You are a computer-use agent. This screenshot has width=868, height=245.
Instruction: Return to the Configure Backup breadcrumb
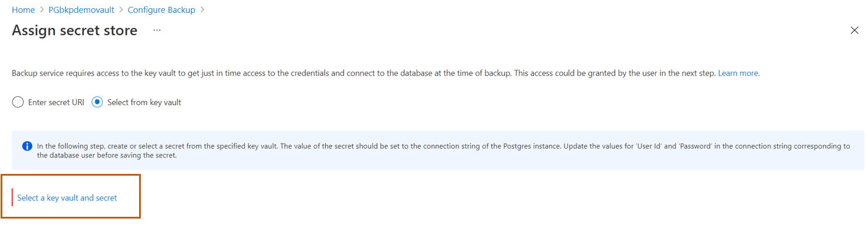click(161, 10)
